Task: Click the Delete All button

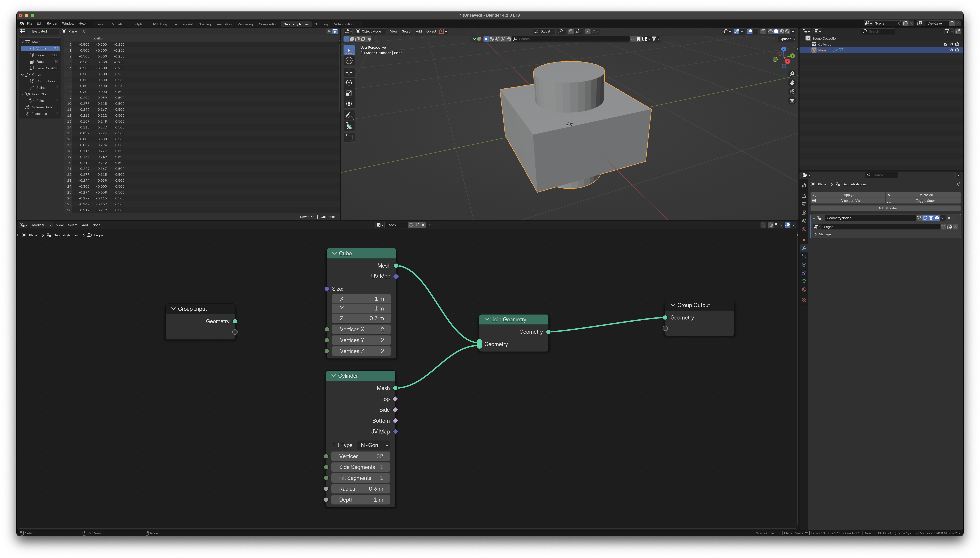Action: (x=923, y=195)
